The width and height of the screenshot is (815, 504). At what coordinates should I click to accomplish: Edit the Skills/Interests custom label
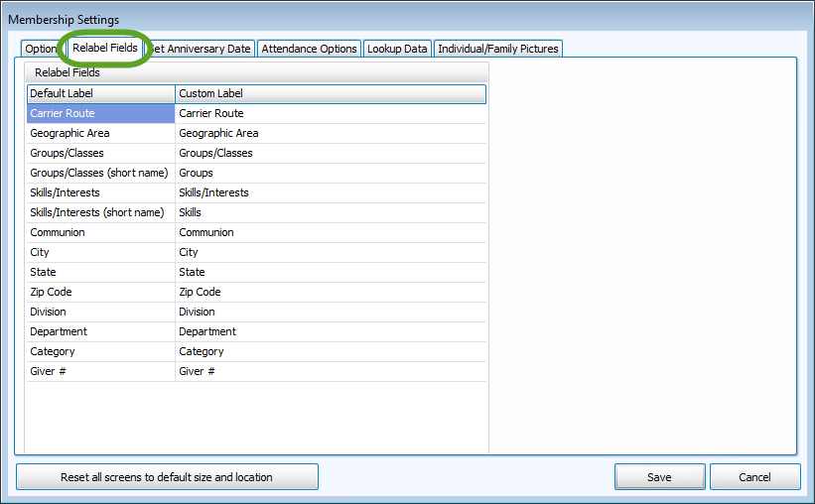coord(330,192)
